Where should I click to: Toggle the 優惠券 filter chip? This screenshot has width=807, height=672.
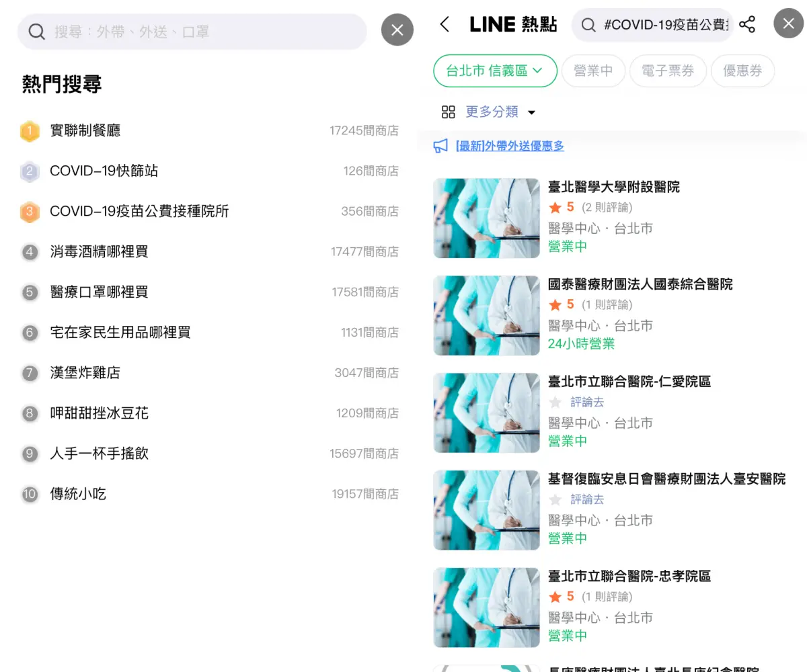(742, 71)
